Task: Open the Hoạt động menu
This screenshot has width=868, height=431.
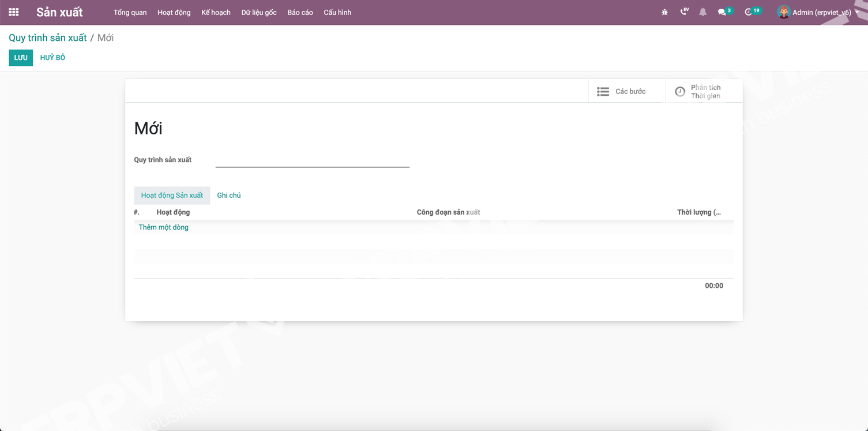Action: pyautogui.click(x=174, y=13)
